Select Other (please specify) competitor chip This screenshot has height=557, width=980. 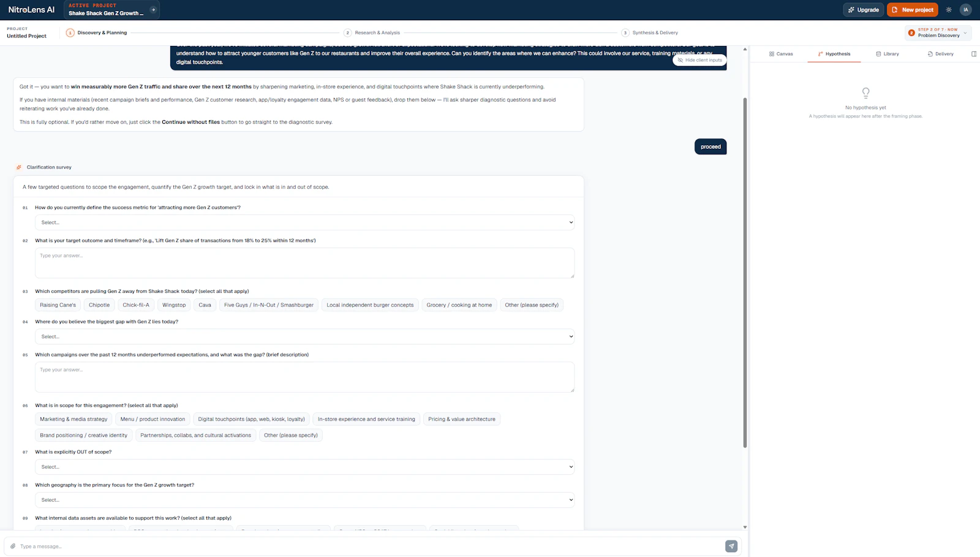click(532, 305)
